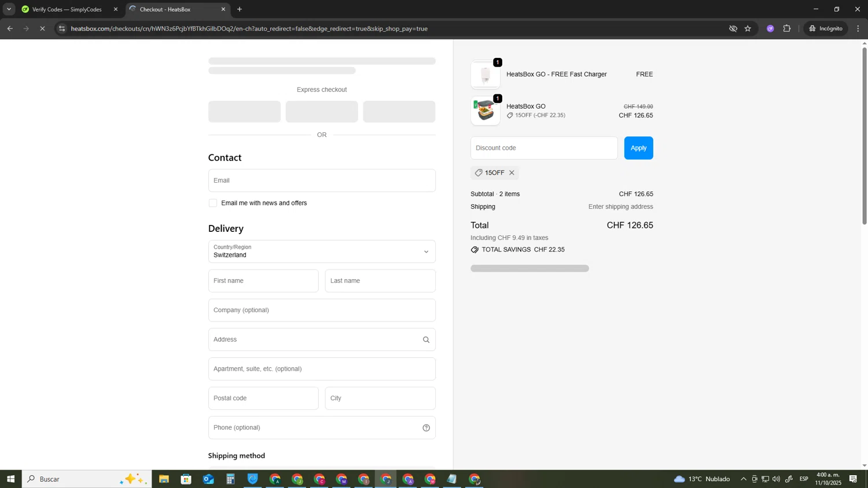The width and height of the screenshot is (868, 488).
Task: Focus the Last name field
Action: point(380,281)
